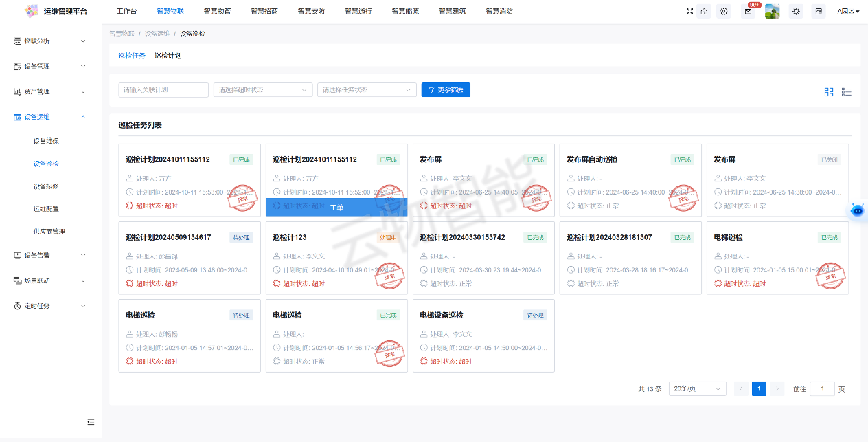
Task: Open 供应商管理 sidebar submenu
Action: [x=49, y=232]
